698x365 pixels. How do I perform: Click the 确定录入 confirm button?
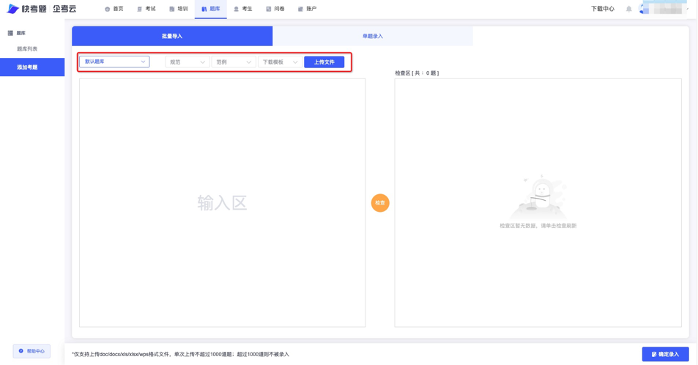coord(666,354)
